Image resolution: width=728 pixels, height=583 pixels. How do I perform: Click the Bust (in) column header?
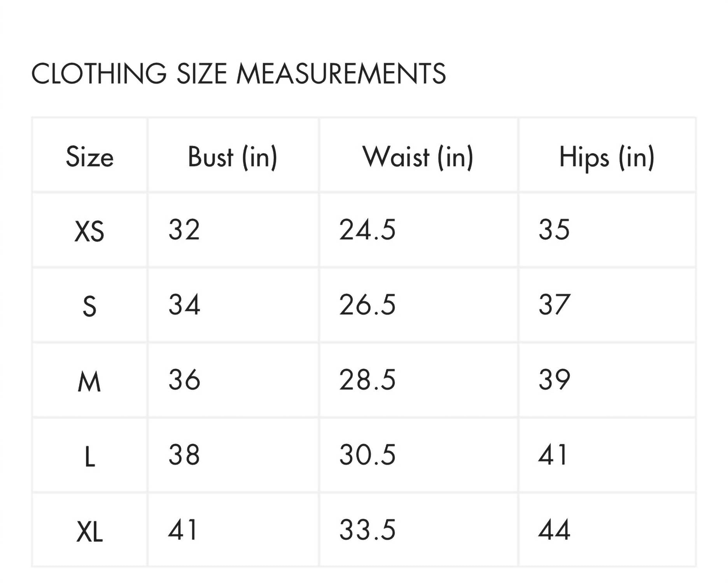tap(233, 157)
